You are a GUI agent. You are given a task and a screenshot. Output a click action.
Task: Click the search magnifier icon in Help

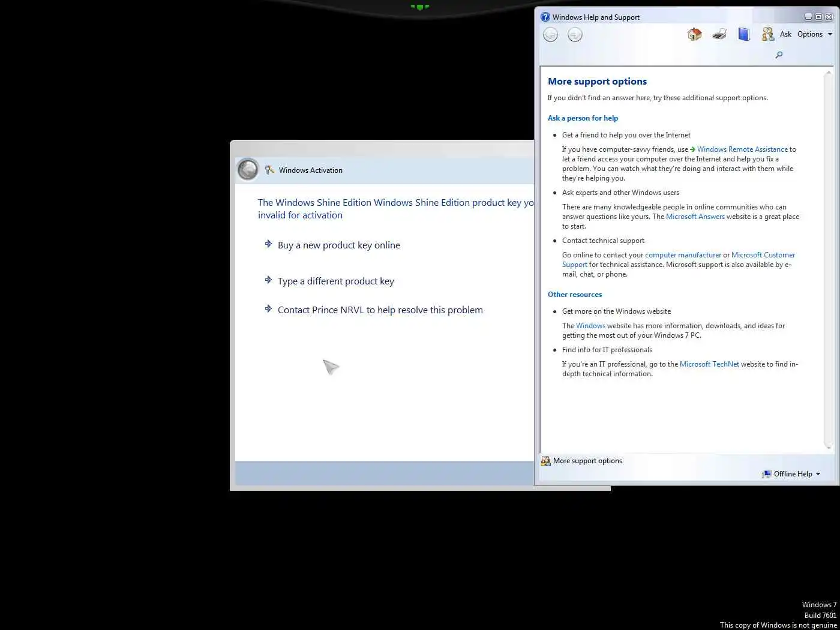pos(779,55)
